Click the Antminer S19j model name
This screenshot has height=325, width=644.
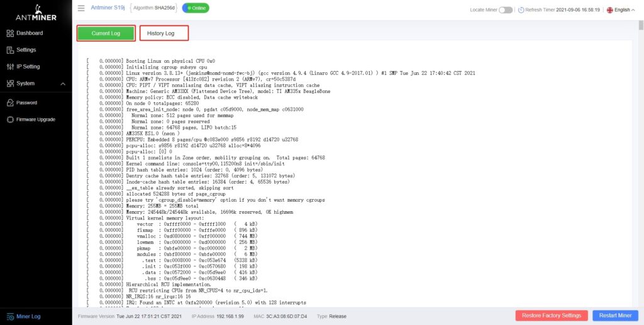pyautogui.click(x=108, y=8)
